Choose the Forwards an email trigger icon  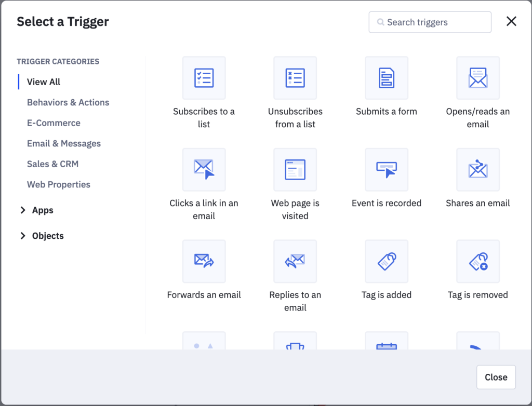pos(204,261)
